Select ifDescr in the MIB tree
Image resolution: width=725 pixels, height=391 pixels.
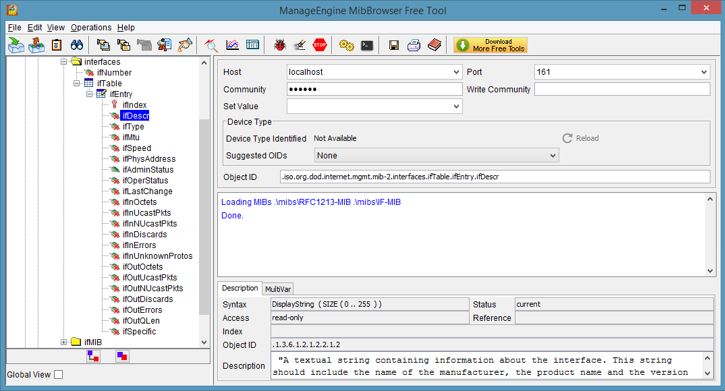[135, 116]
